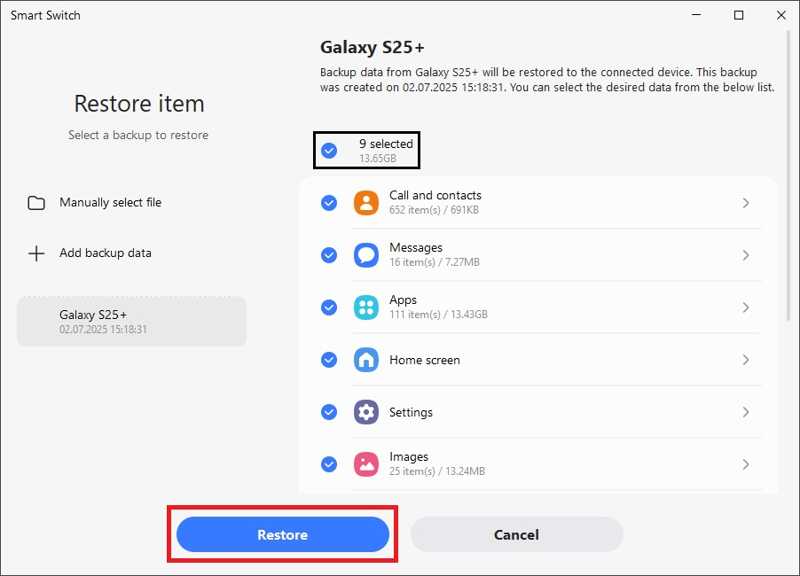The height and width of the screenshot is (576, 800).
Task: Click the pink Images icon
Action: pos(366,464)
